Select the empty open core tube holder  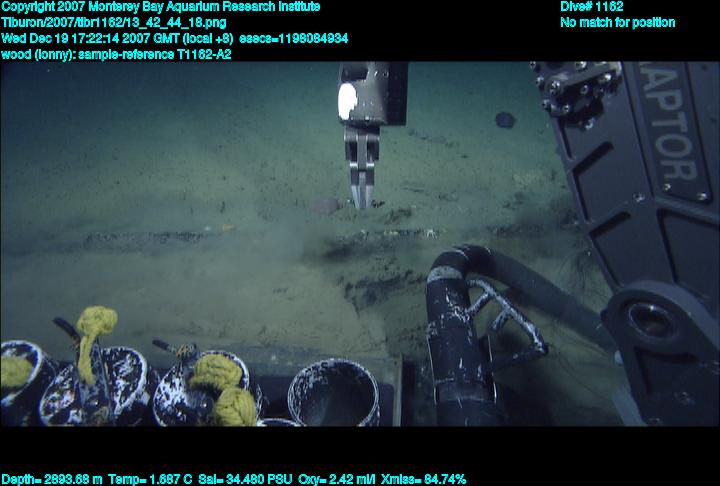click(333, 391)
